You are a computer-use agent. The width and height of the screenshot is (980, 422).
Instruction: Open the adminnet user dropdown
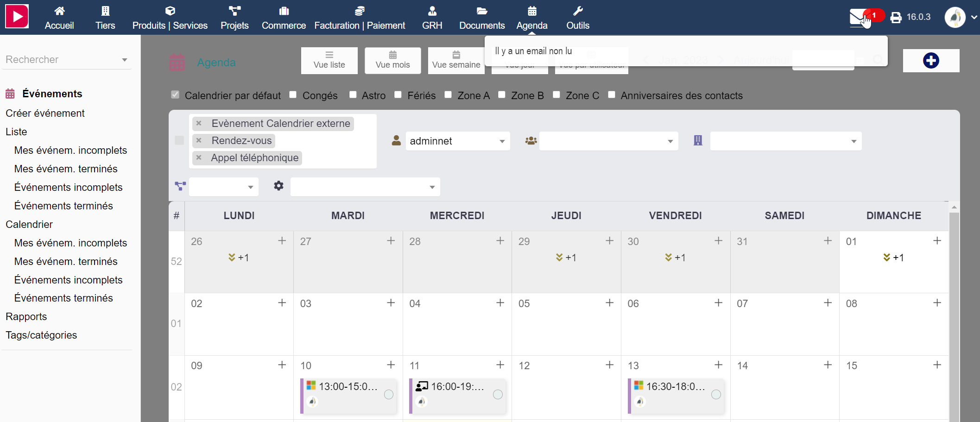[458, 141]
